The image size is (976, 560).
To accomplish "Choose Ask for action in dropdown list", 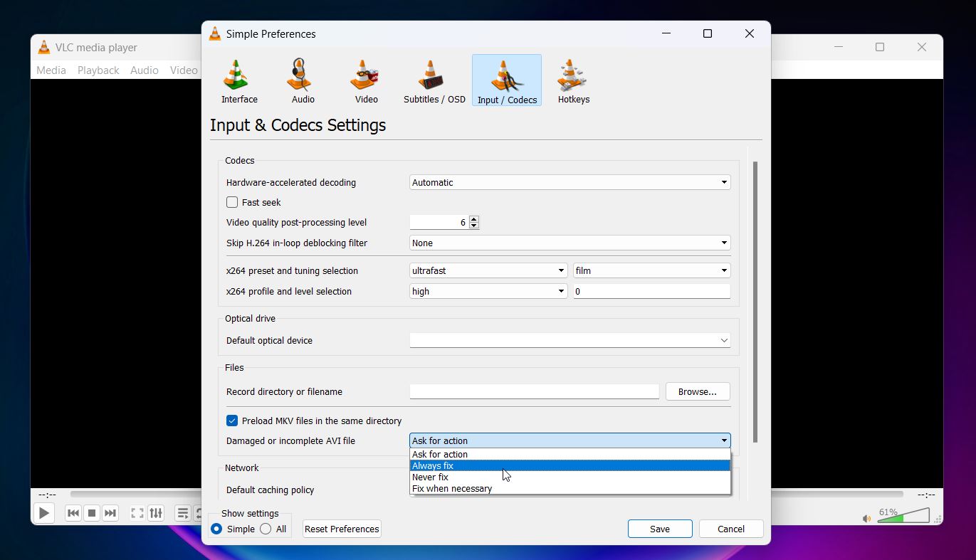I will [x=570, y=454].
